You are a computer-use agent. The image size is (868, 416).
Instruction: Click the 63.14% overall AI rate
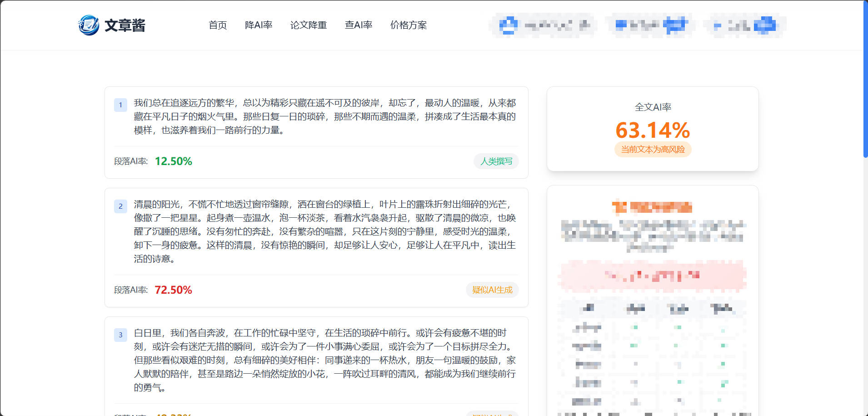(x=653, y=130)
